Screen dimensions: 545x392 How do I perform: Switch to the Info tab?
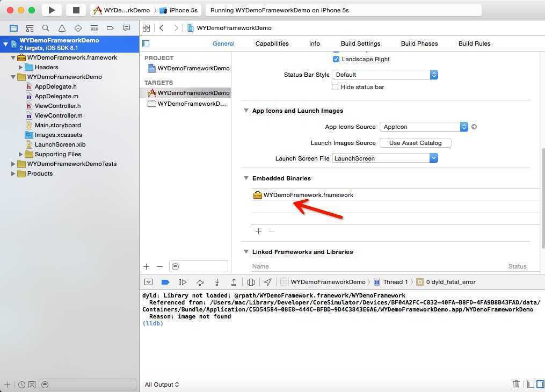(x=314, y=43)
